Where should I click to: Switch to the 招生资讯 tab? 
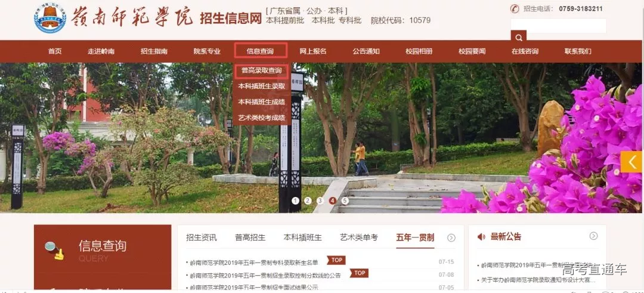tap(202, 238)
